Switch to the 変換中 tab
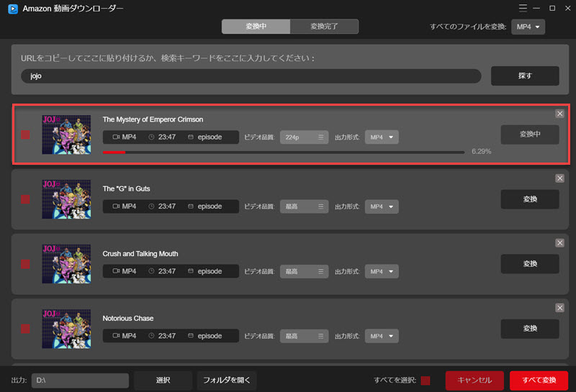 (256, 27)
